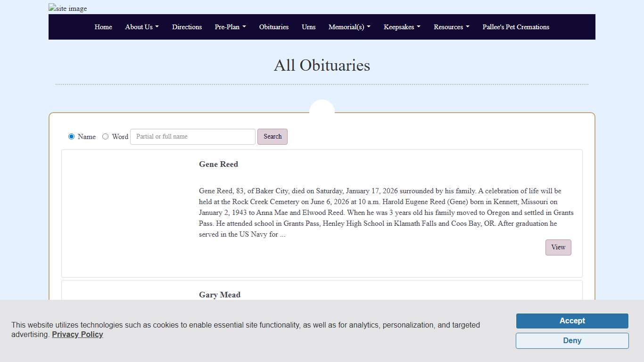The width and height of the screenshot is (644, 362).
Task: Accept the cookie consent
Action: [572, 321]
